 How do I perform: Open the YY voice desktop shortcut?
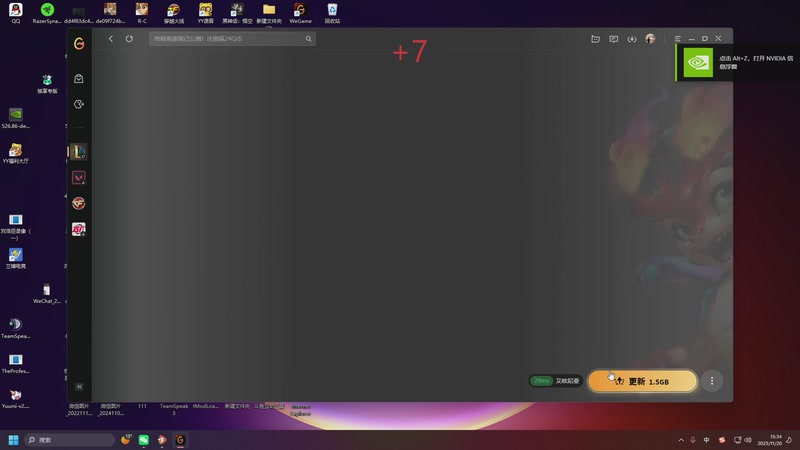click(206, 13)
